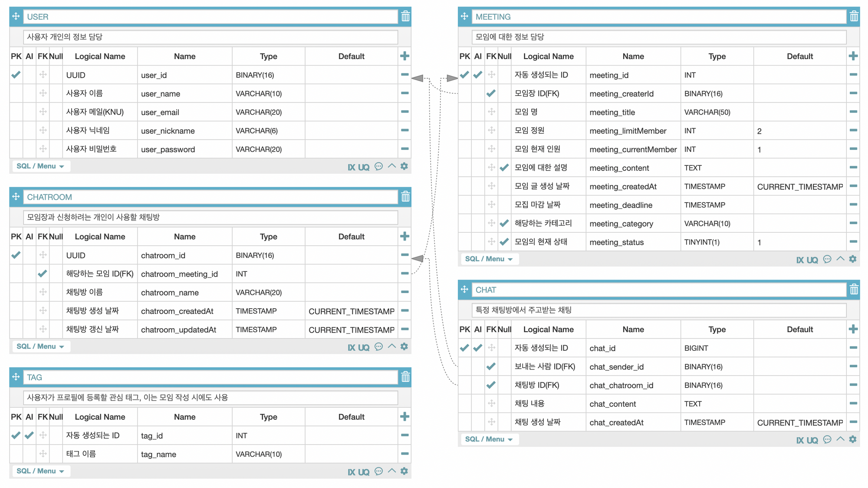Image resolution: width=868 pixels, height=488 pixels.
Task: Toggle PK checkmark for user_id row
Action: tap(16, 75)
